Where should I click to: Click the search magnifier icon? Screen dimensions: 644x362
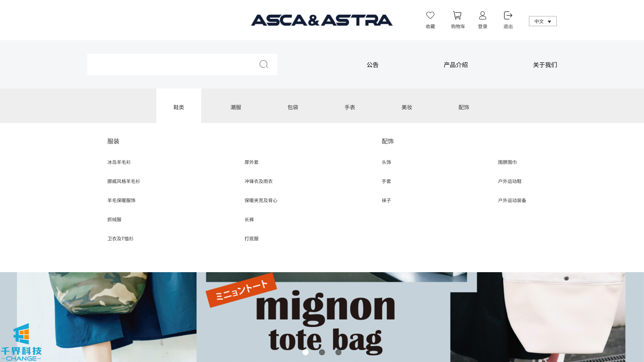(264, 64)
